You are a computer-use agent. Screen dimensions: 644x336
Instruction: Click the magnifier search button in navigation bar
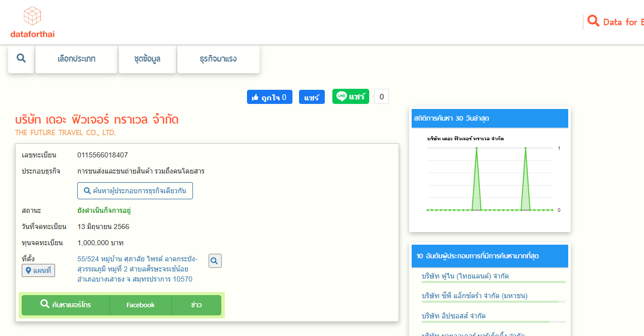21,59
